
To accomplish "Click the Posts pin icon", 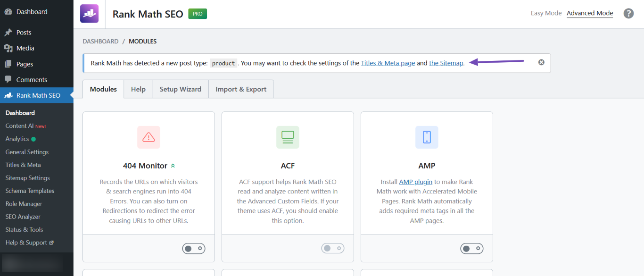I will pyautogui.click(x=8, y=33).
